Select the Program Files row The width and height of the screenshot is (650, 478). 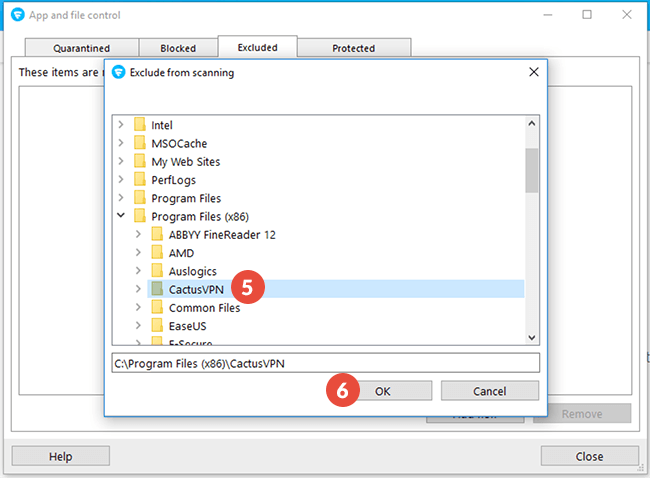pyautogui.click(x=186, y=198)
